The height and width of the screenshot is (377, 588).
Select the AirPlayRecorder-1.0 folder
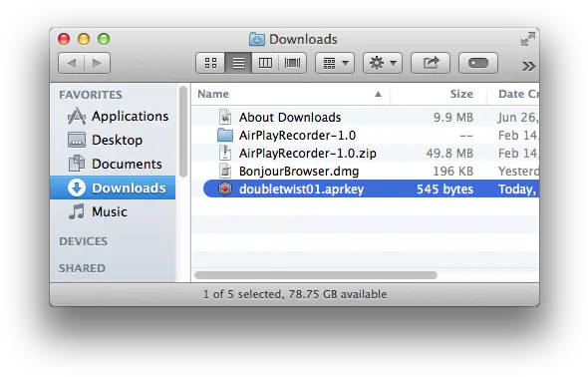click(x=366, y=135)
